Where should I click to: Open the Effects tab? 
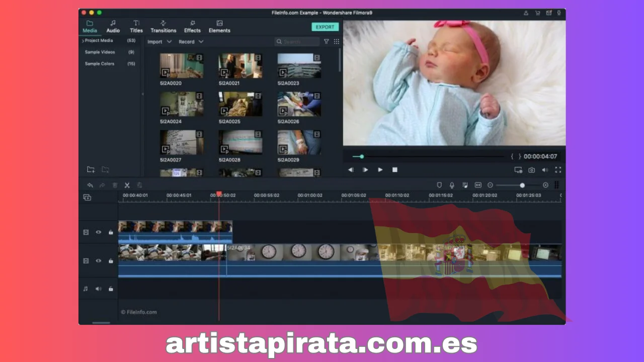tap(192, 27)
